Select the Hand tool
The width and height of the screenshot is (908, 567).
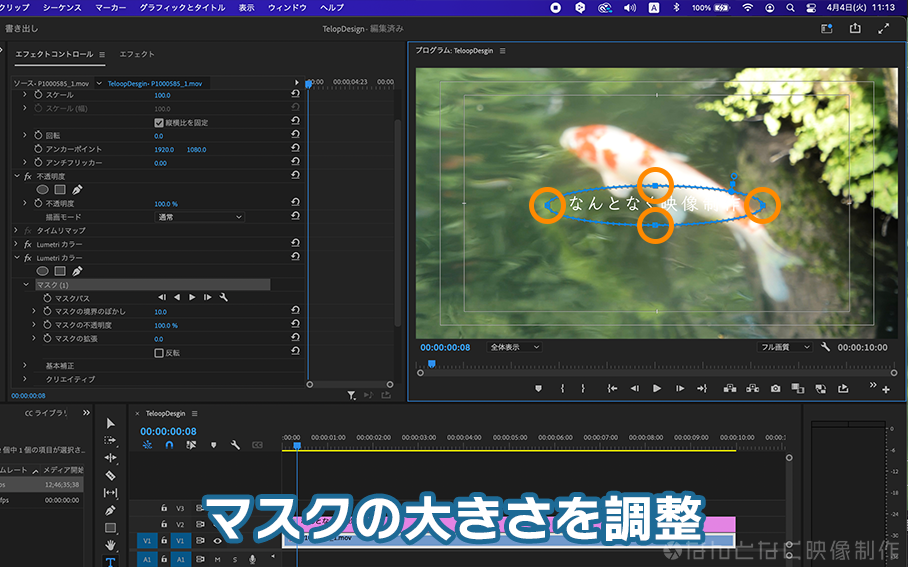pyautogui.click(x=110, y=545)
